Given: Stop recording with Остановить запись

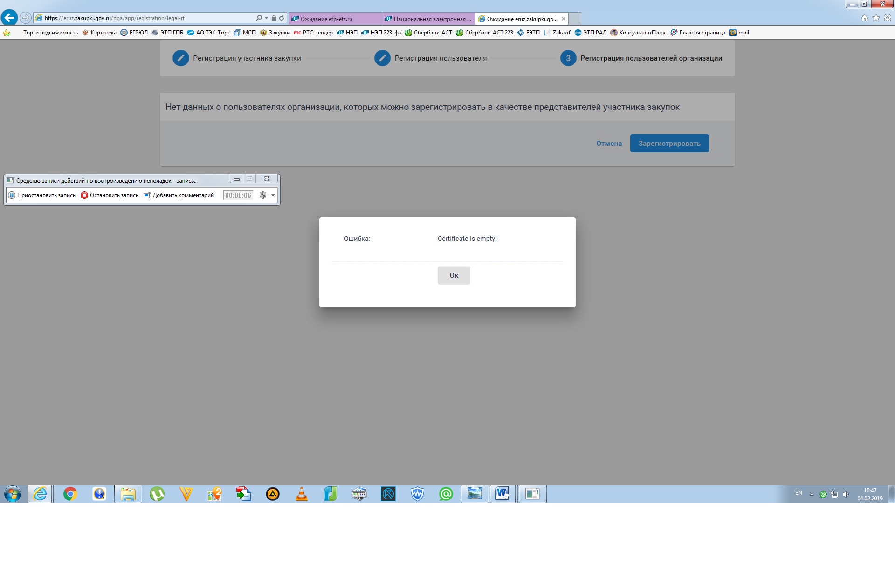Looking at the screenshot, I should (x=110, y=195).
